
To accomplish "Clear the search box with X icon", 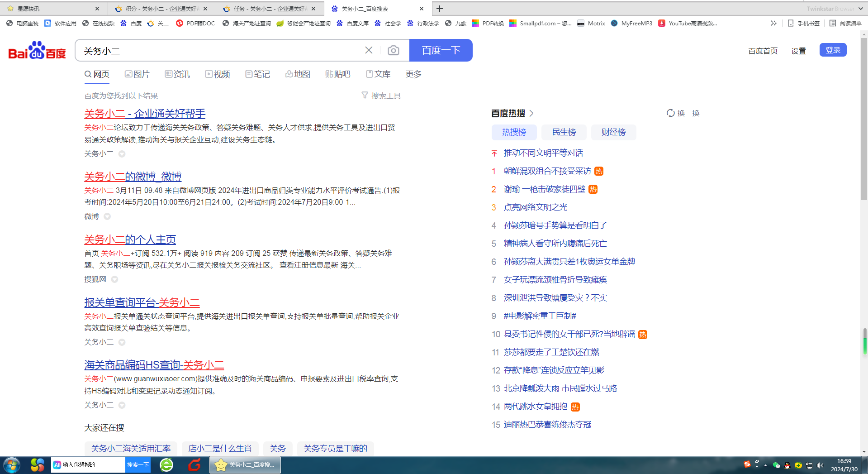I will 369,50.
